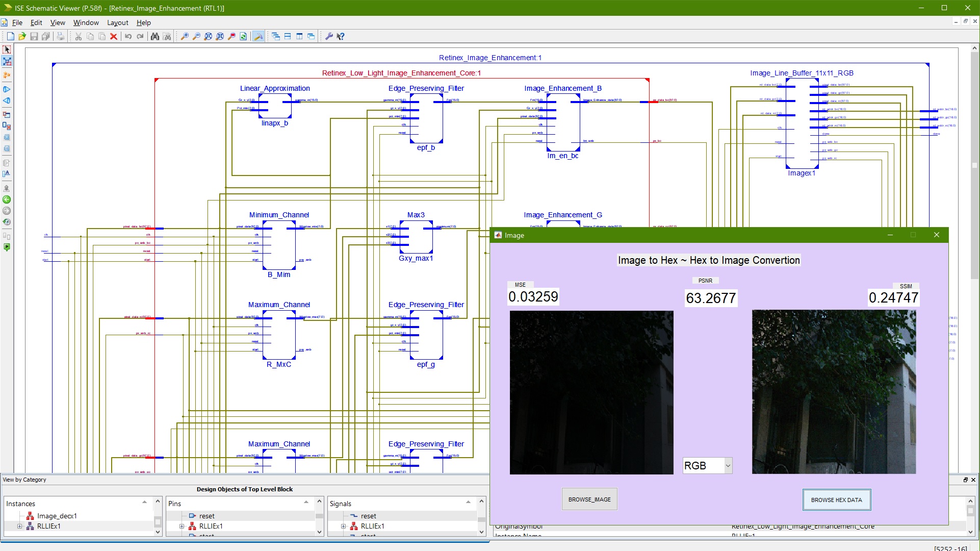Click the red X Delete icon
This screenshot has width=980, height=551.
[114, 36]
